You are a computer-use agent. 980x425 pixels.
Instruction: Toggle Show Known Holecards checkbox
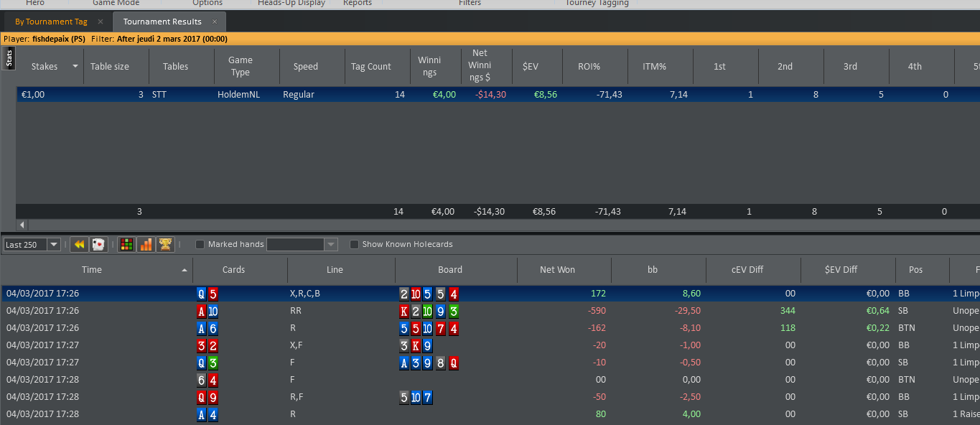point(354,245)
